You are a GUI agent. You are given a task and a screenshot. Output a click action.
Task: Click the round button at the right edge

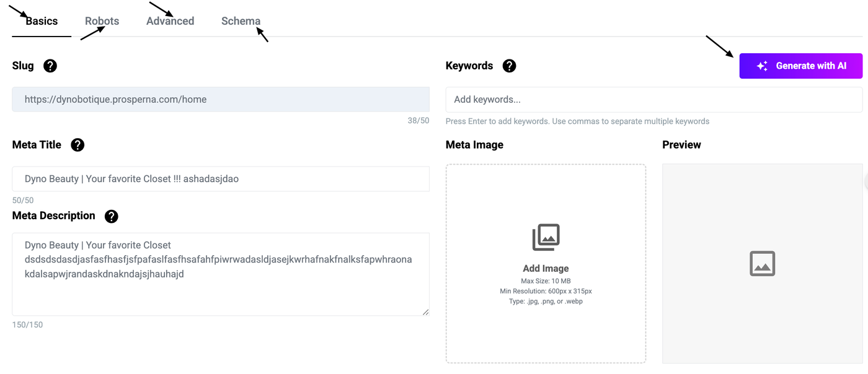click(866, 181)
